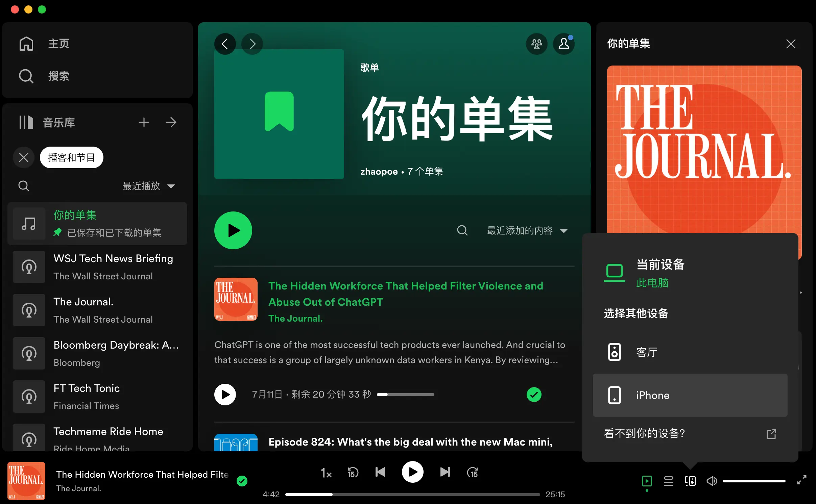Seek in the main playback progress bar
This screenshot has height=504, width=816.
coord(412,495)
